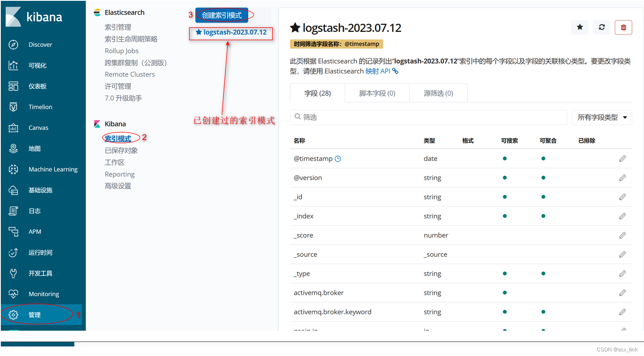Open the 日志 logs icon

point(13,211)
